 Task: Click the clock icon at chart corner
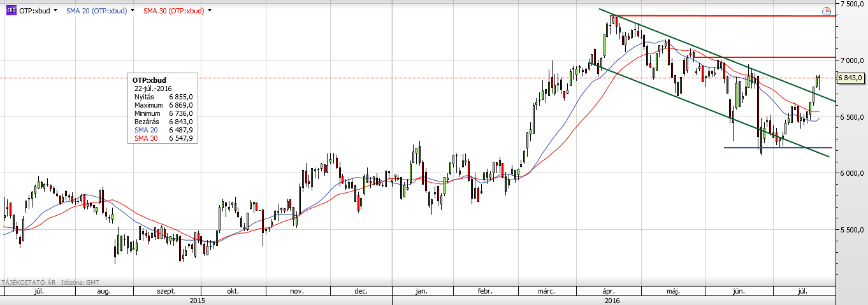pyautogui.click(x=827, y=11)
